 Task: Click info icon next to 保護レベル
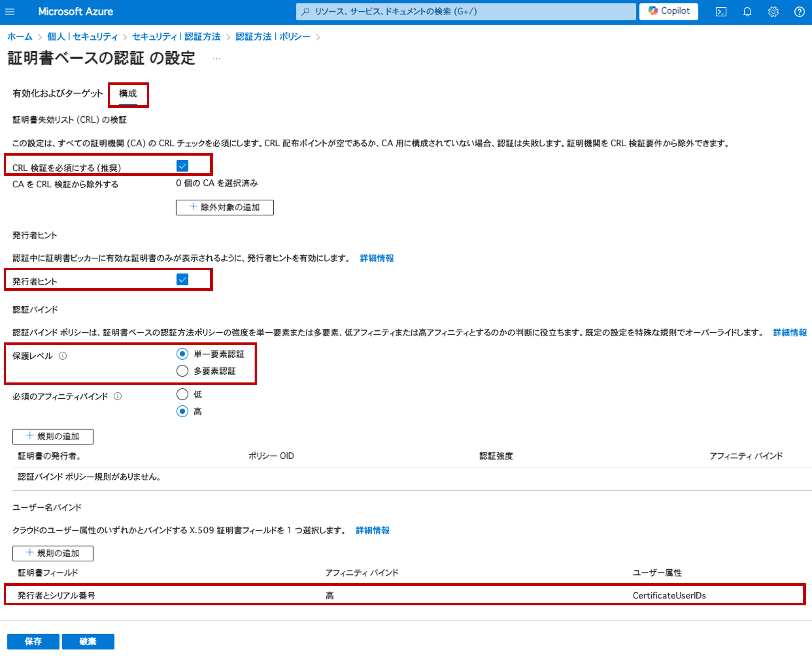click(x=63, y=356)
